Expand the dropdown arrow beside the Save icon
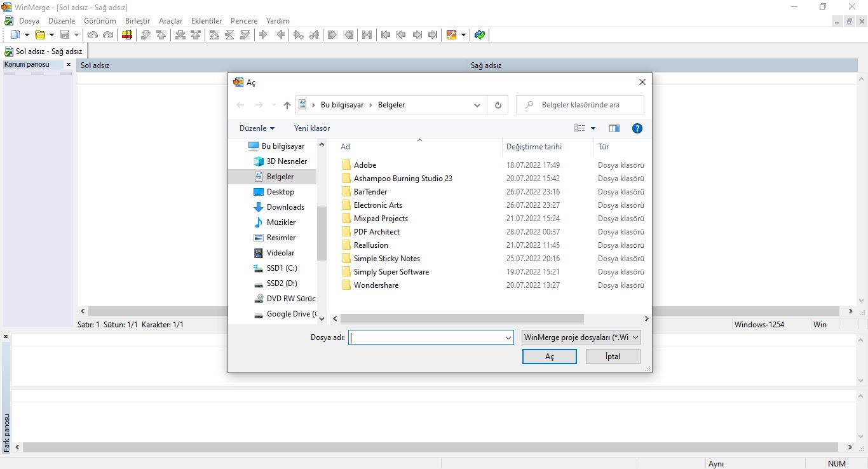The height and width of the screenshot is (469, 868). point(76,34)
